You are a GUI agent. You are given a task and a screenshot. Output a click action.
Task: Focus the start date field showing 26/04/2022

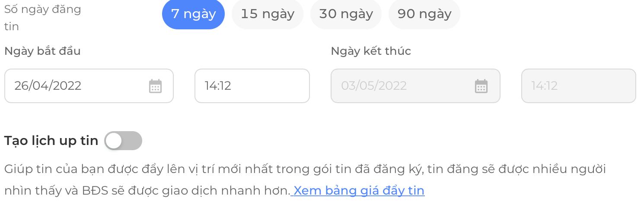click(x=89, y=86)
